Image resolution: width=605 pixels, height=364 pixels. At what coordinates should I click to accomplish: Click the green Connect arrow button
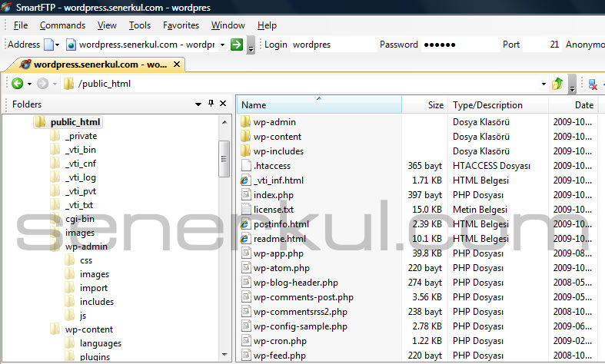237,45
